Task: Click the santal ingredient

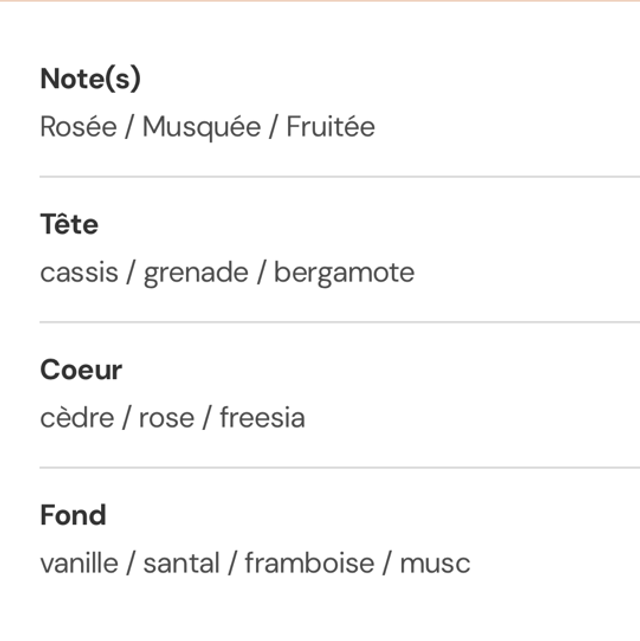Action: pyautogui.click(x=180, y=563)
